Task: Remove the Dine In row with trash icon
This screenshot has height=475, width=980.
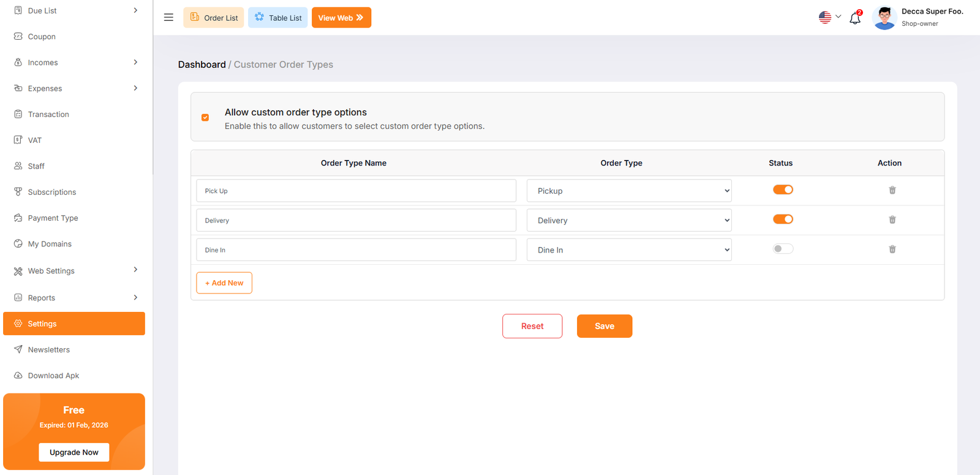Action: (892, 249)
